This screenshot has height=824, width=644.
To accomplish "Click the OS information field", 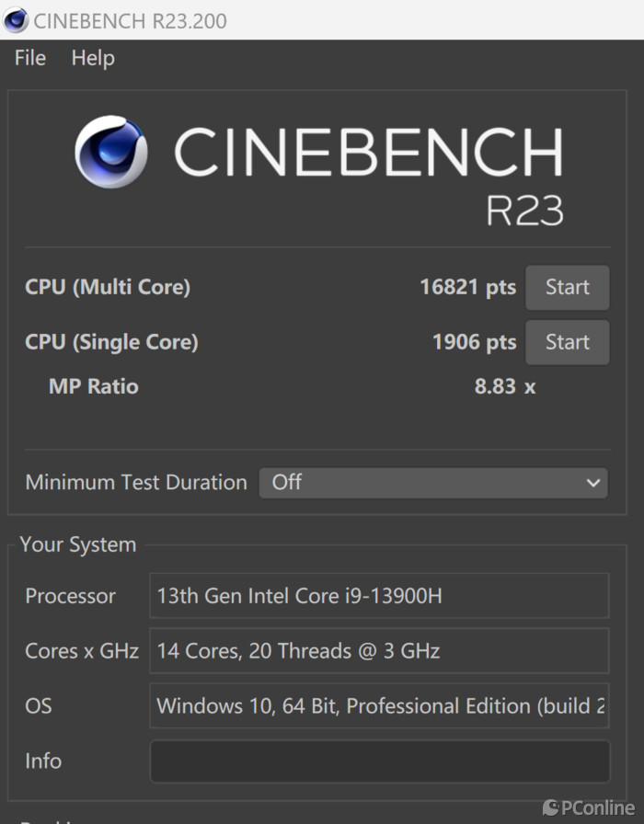I will [379, 706].
